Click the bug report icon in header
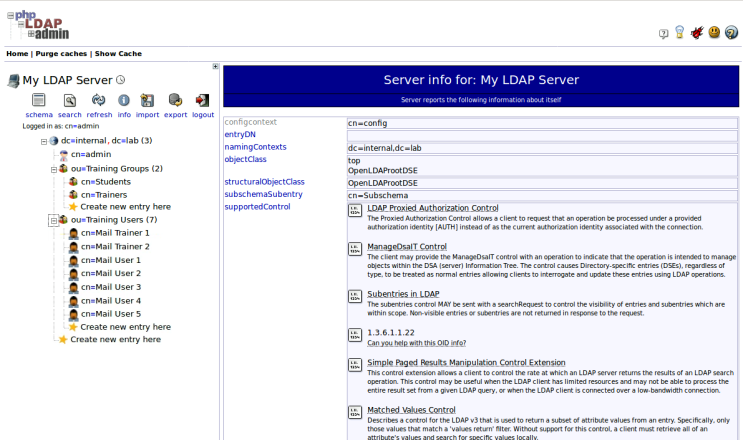The image size is (743, 440). 697,33
